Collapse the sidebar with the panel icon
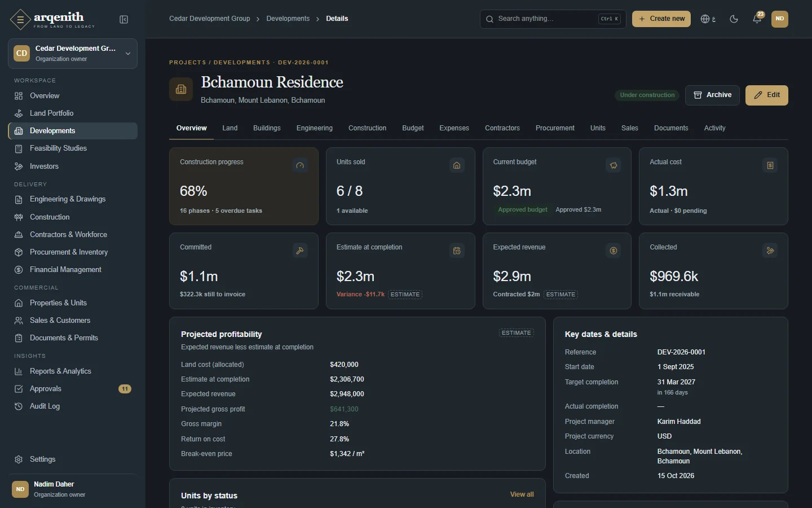 [124, 20]
